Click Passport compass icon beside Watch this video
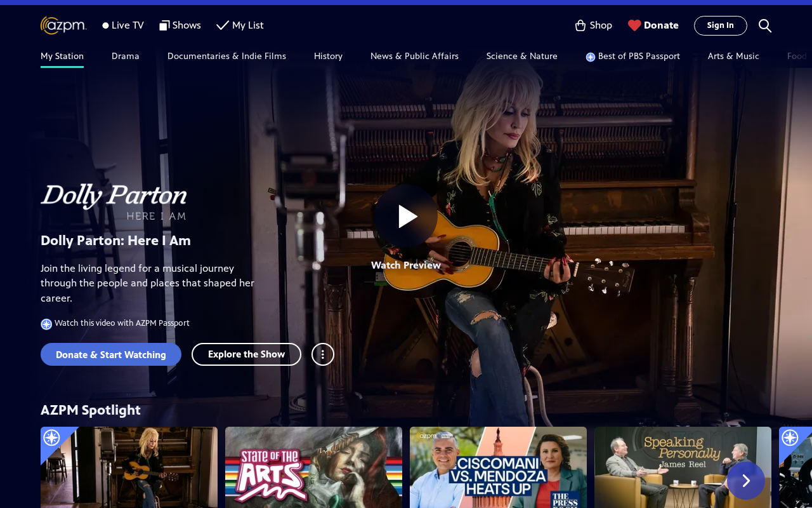The height and width of the screenshot is (508, 812). tap(46, 324)
